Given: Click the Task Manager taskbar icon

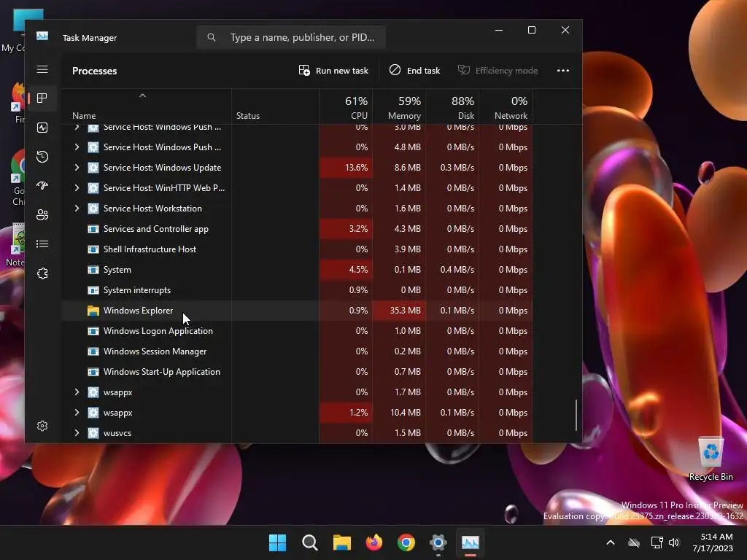Looking at the screenshot, I should point(471,542).
